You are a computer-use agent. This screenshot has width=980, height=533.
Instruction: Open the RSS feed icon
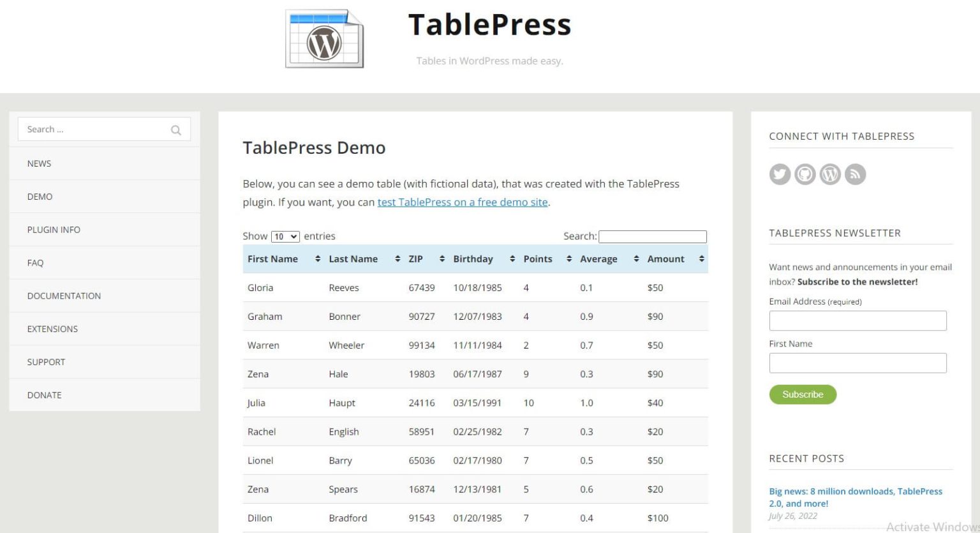pyautogui.click(x=855, y=174)
